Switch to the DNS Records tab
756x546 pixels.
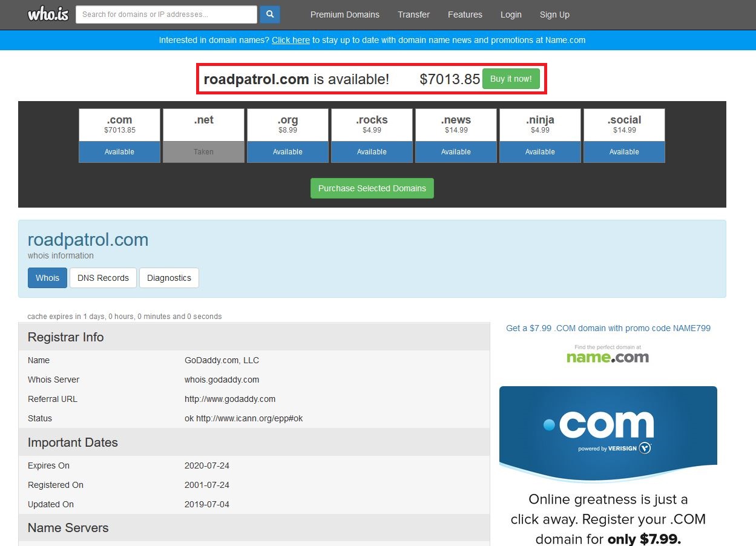(x=103, y=278)
